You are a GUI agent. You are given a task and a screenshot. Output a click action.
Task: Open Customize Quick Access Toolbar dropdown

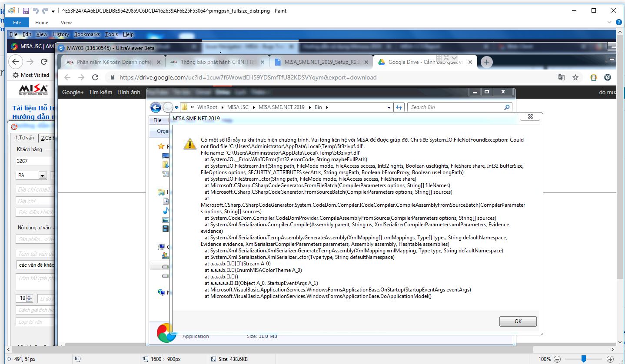pos(53,11)
